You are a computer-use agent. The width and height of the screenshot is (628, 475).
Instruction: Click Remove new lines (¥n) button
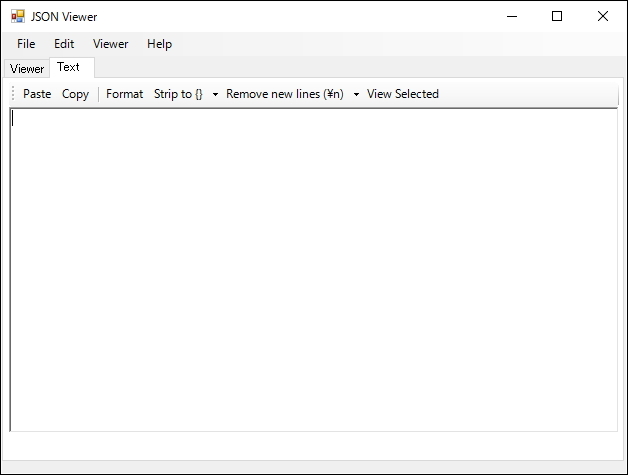tap(285, 94)
